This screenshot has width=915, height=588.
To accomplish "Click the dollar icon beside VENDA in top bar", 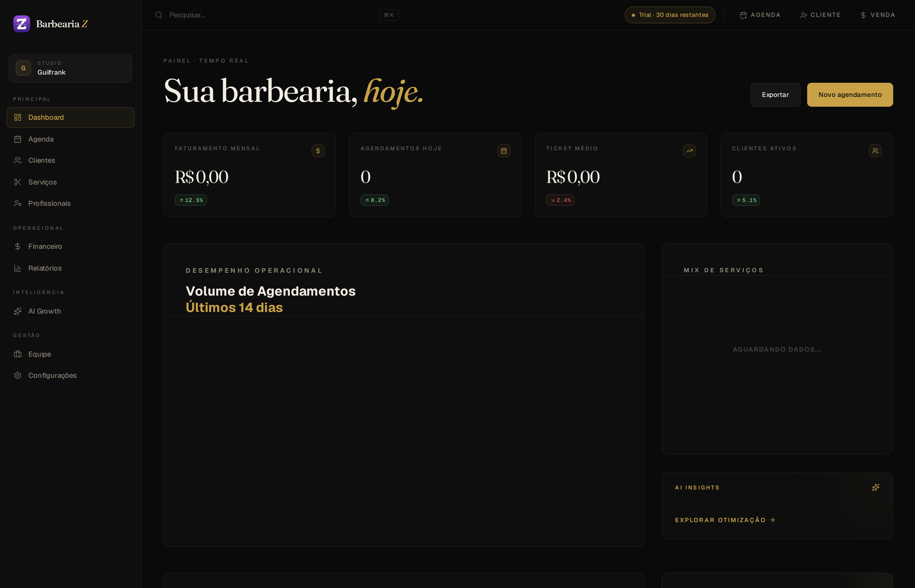I will pos(863,15).
